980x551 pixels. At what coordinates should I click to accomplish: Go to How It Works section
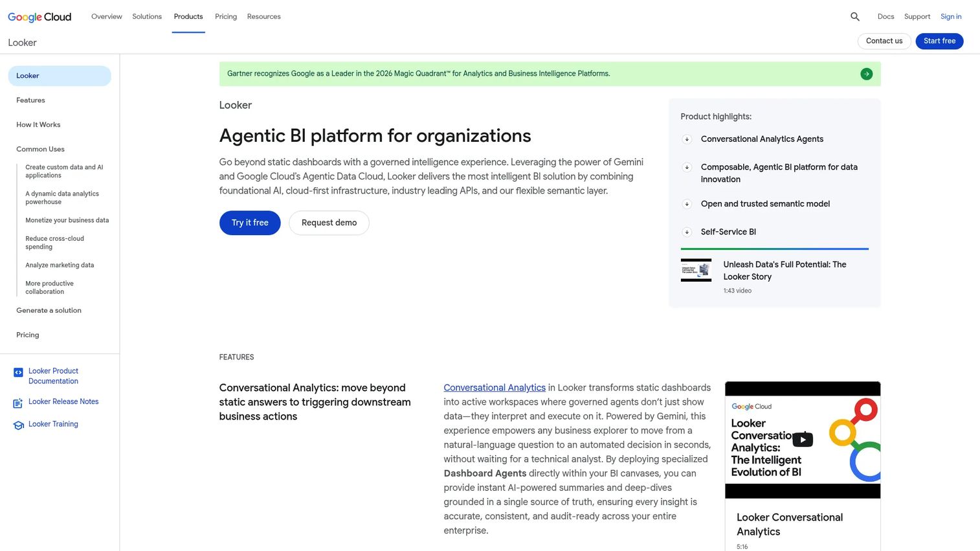click(38, 125)
